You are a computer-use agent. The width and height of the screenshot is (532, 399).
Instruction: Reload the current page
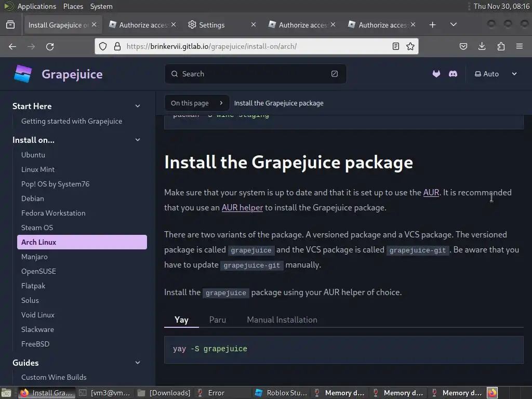tap(50, 46)
